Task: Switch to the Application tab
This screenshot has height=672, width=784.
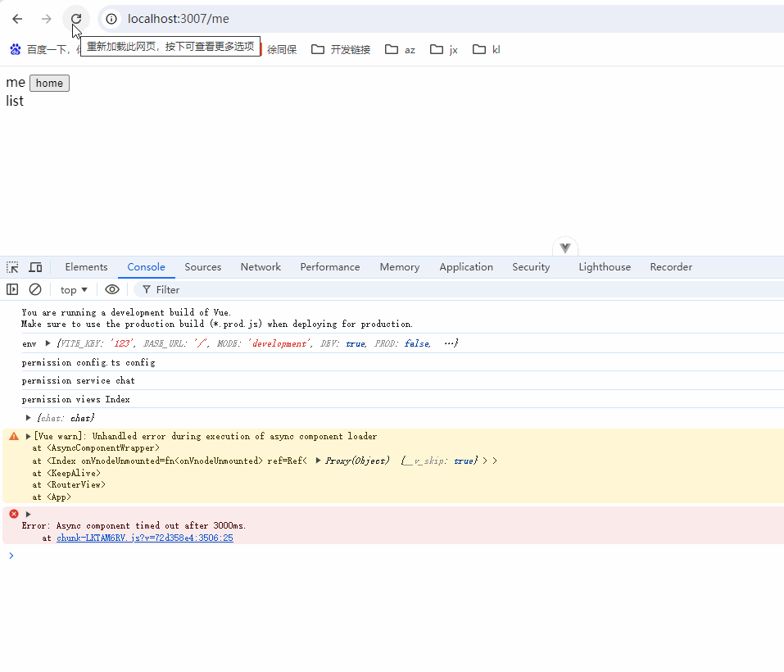Action: (x=466, y=267)
